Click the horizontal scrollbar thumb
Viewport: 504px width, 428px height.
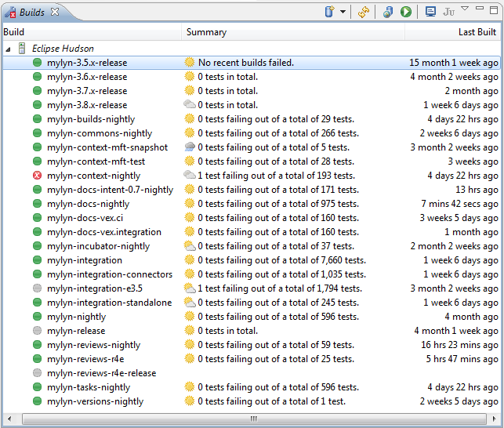[254, 419]
